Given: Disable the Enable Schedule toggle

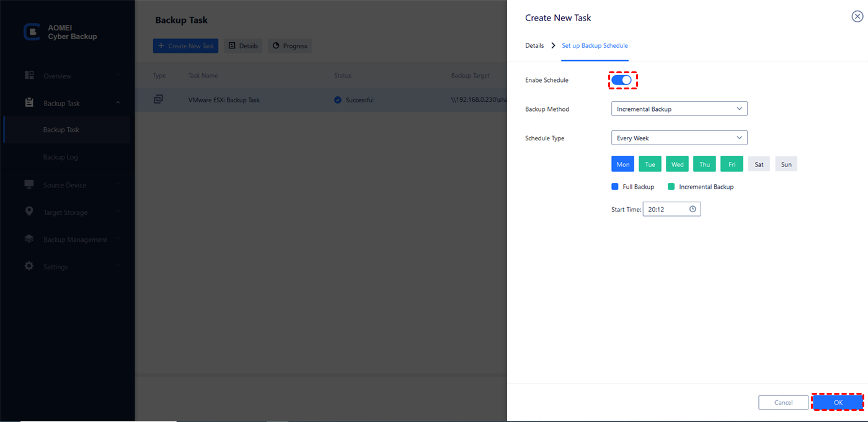Looking at the screenshot, I should [621, 80].
